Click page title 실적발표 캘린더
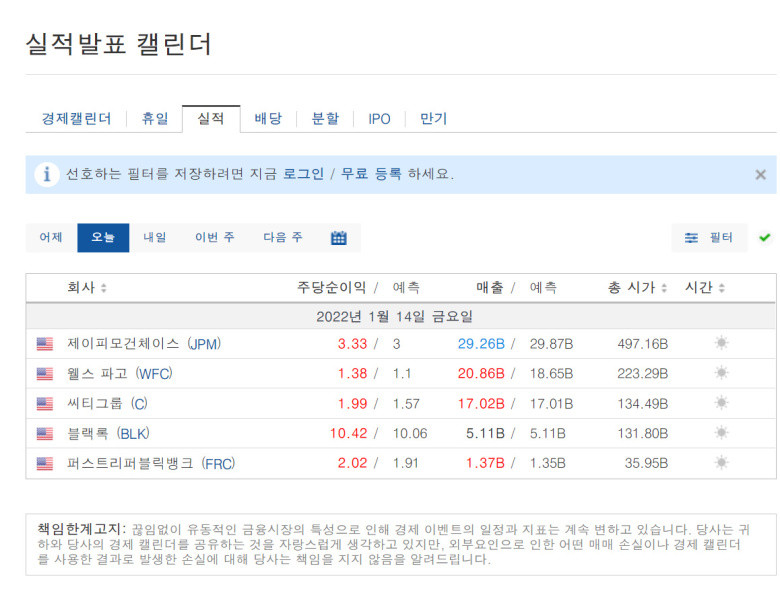Screen dimensions: 780x591 click(119, 44)
